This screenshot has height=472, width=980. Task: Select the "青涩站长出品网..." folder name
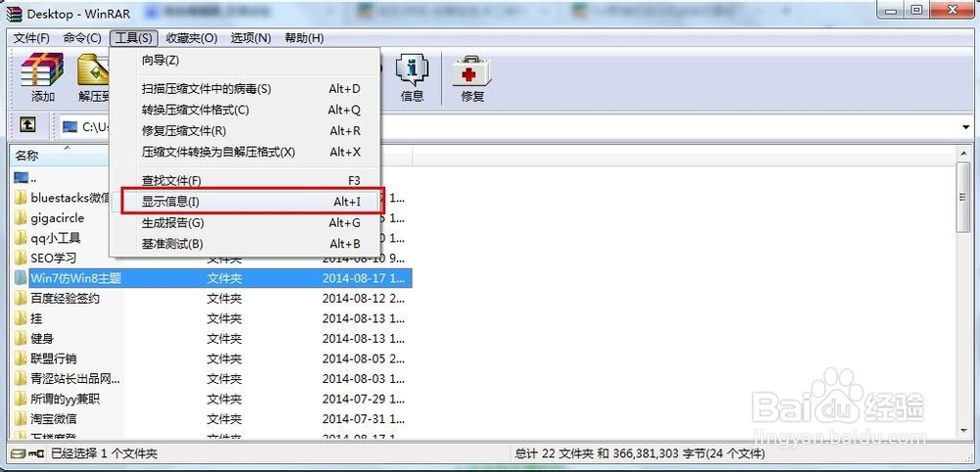75,378
